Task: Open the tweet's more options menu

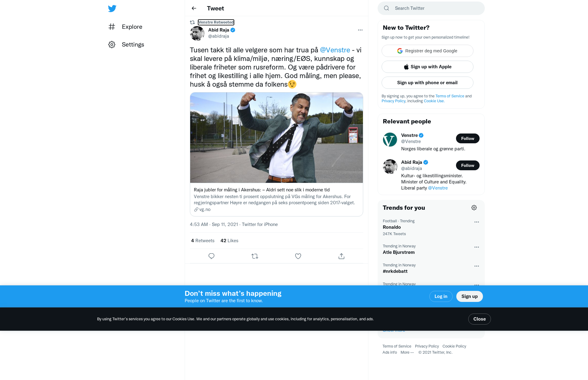Action: 360,30
